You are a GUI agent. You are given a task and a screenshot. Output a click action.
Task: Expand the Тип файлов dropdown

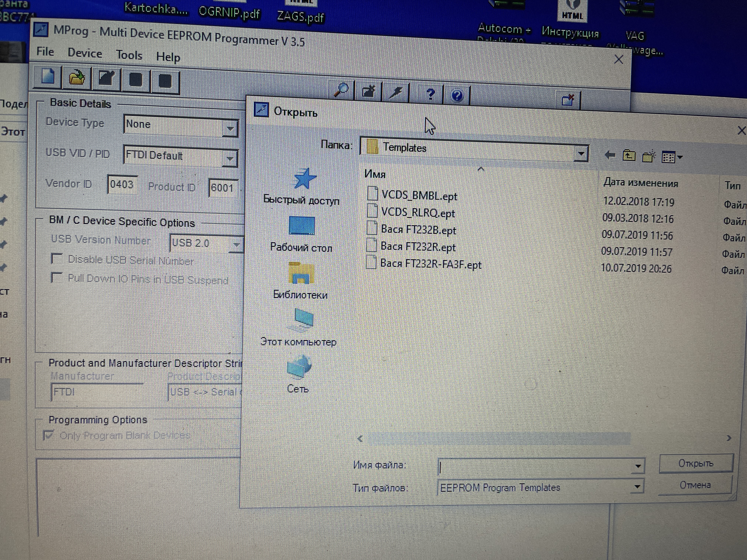click(637, 486)
